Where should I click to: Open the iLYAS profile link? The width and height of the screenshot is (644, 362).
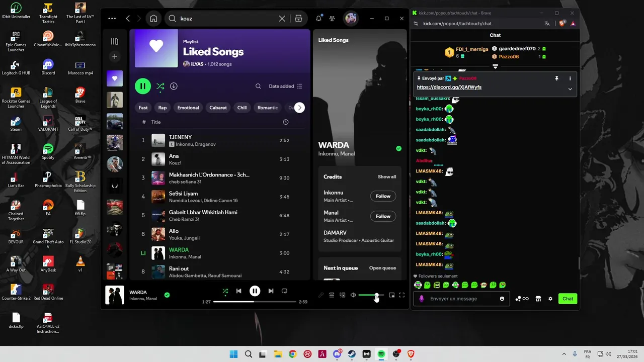pyautogui.click(x=197, y=64)
